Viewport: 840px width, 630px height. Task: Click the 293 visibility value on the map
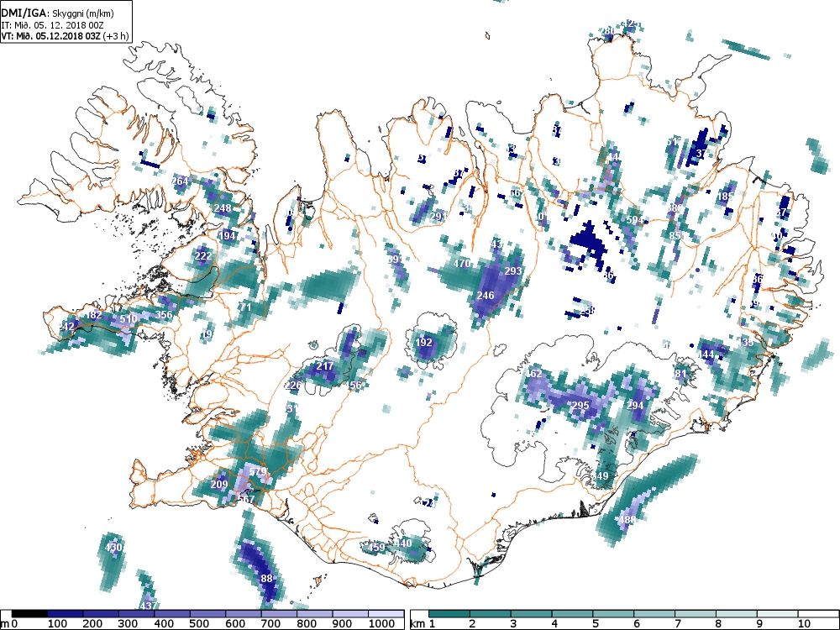click(513, 271)
